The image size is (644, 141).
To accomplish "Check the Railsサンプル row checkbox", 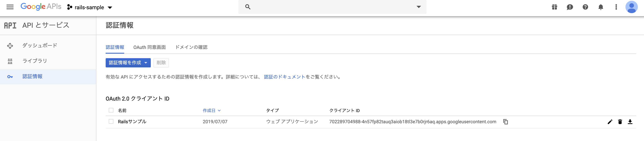I will tap(111, 122).
